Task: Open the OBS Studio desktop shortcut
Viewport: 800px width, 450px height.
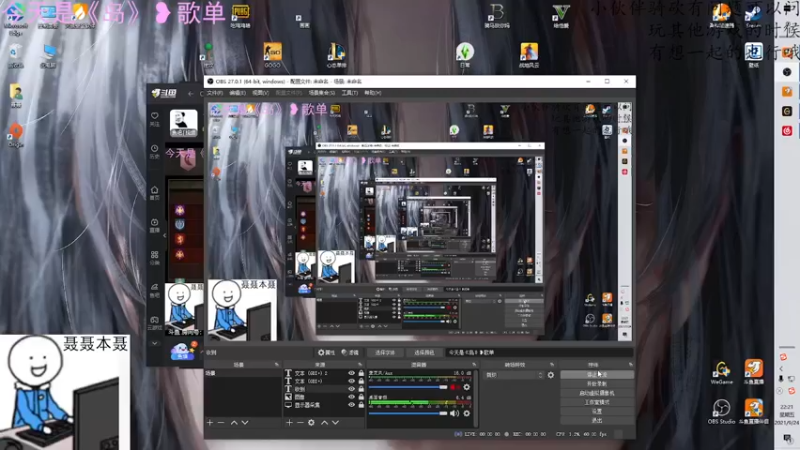Action: click(721, 412)
